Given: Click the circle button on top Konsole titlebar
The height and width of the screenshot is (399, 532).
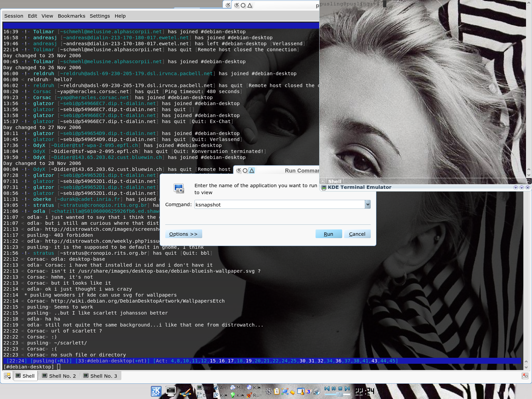Looking at the screenshot, I should click(243, 5).
